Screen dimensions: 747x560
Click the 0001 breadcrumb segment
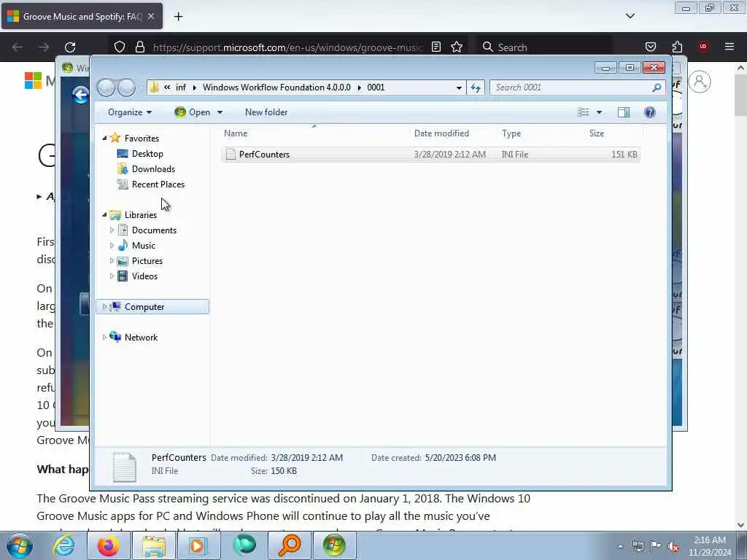(376, 87)
